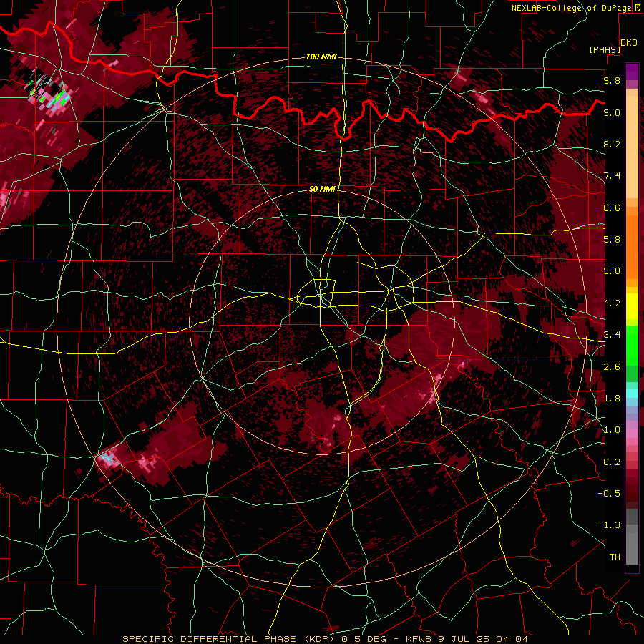
Task: Pick the bright green band on color scale
Action: coord(632,345)
